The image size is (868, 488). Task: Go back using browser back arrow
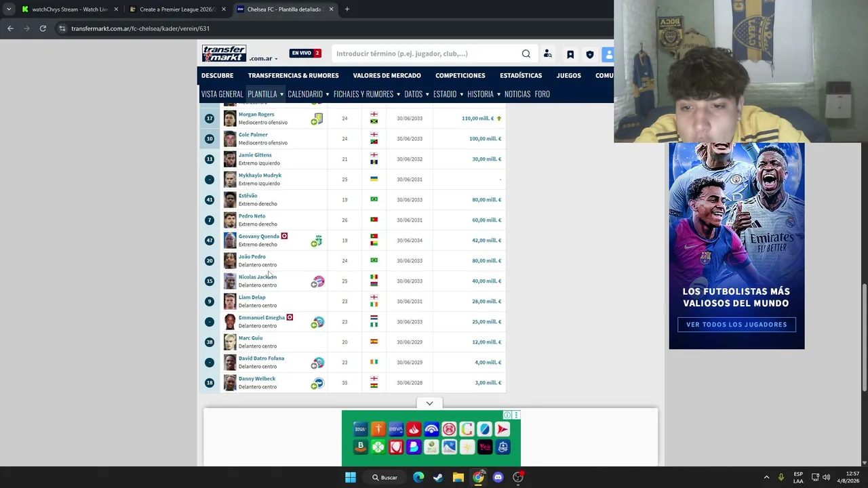(10, 28)
